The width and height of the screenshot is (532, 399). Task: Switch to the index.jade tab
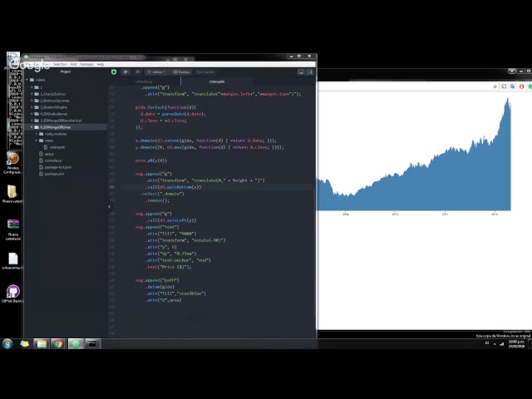click(217, 81)
